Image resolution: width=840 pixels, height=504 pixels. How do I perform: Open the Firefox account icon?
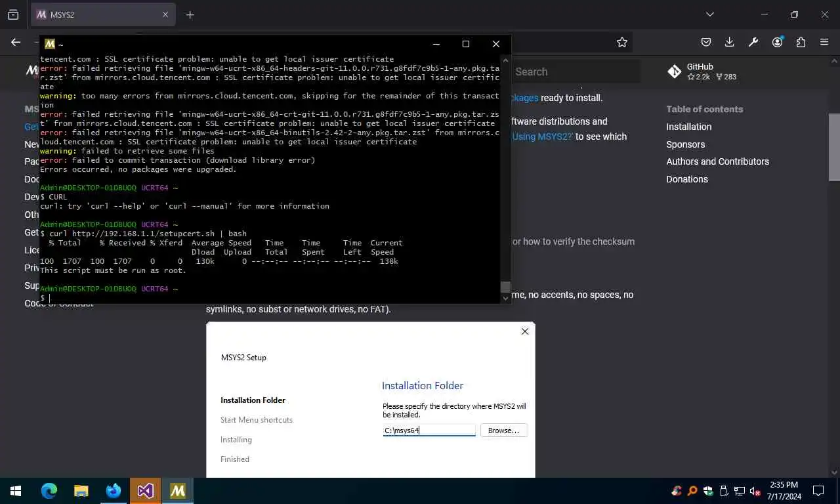pyautogui.click(x=778, y=42)
